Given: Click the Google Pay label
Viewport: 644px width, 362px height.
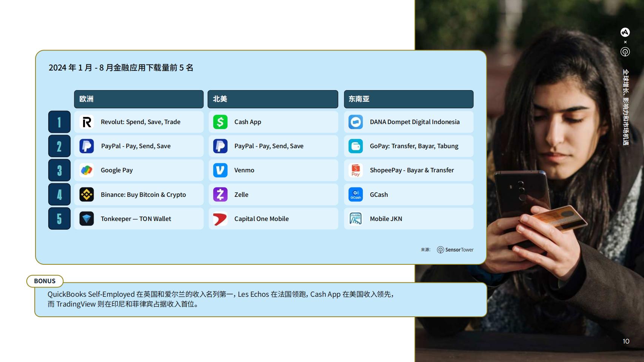Looking at the screenshot, I should (117, 170).
